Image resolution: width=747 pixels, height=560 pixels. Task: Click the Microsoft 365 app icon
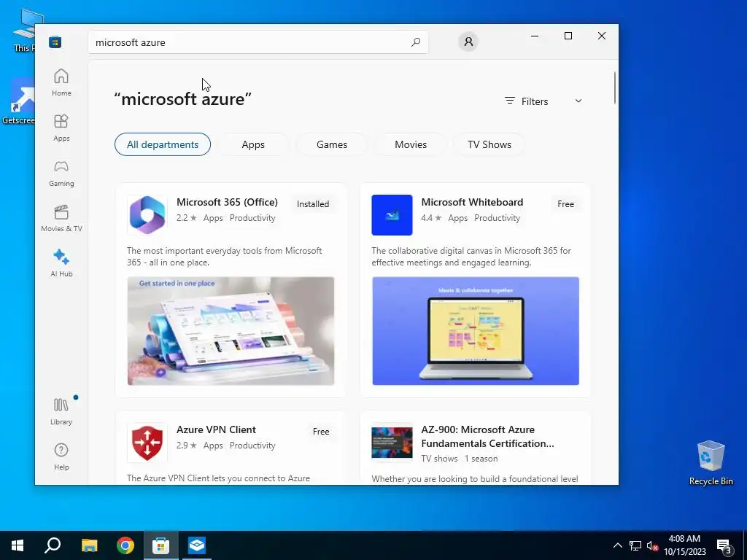coord(147,215)
